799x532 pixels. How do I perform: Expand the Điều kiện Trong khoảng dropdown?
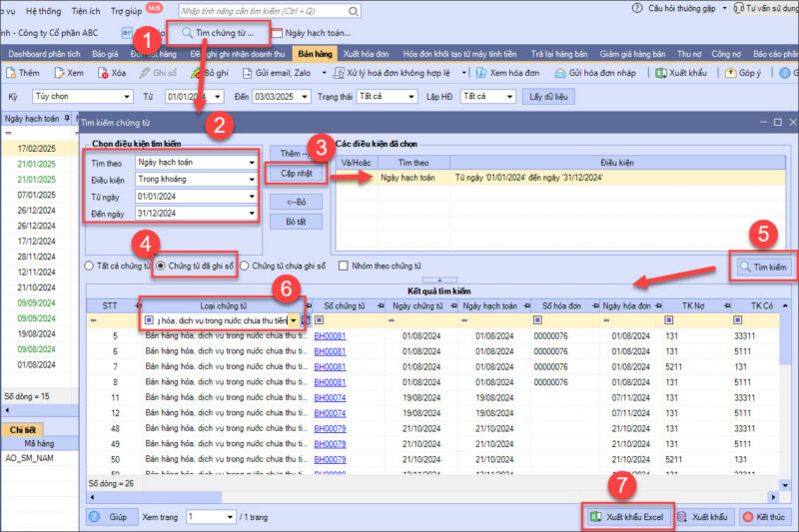coord(248,179)
